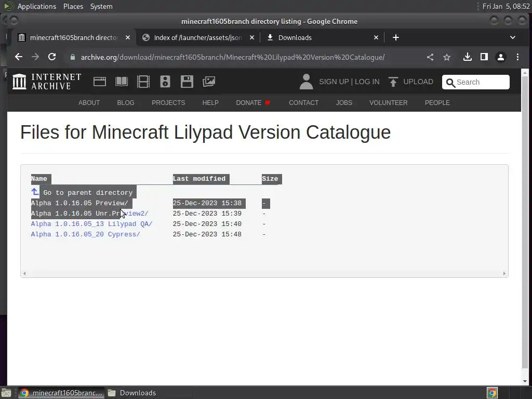This screenshot has height=399, width=532.
Task: Open the System menu
Action: (x=101, y=6)
